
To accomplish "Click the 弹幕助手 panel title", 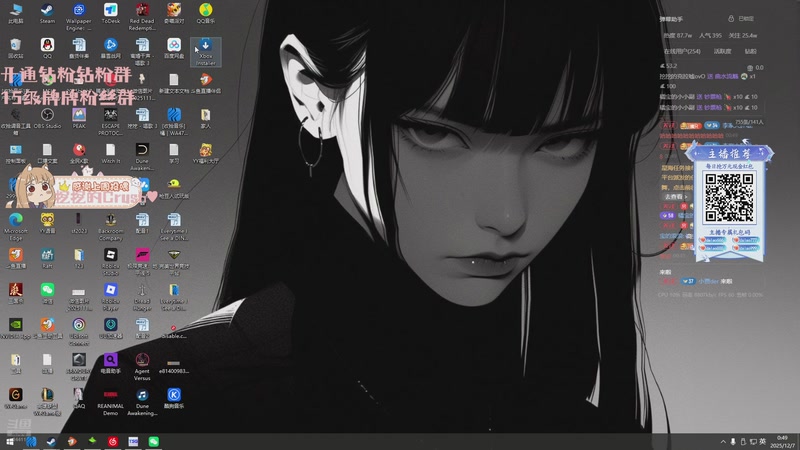I will click(671, 19).
